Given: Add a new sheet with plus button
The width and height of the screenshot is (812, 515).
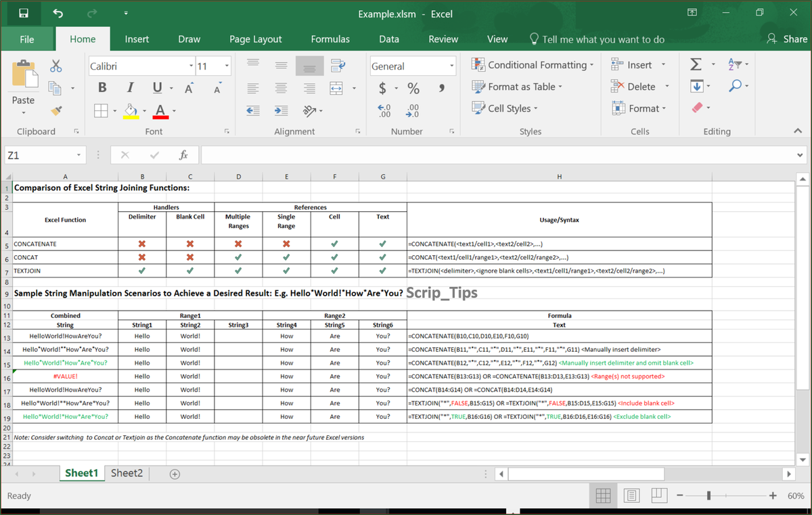Looking at the screenshot, I should (x=175, y=474).
